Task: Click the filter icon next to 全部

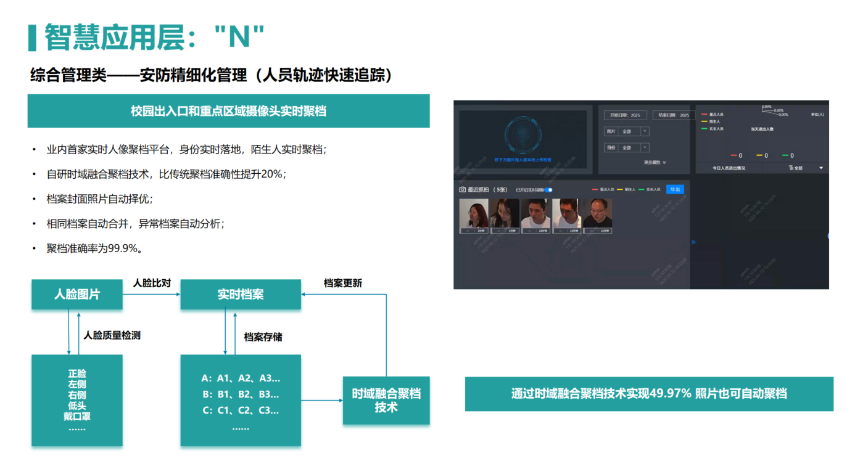Action: coord(791,168)
